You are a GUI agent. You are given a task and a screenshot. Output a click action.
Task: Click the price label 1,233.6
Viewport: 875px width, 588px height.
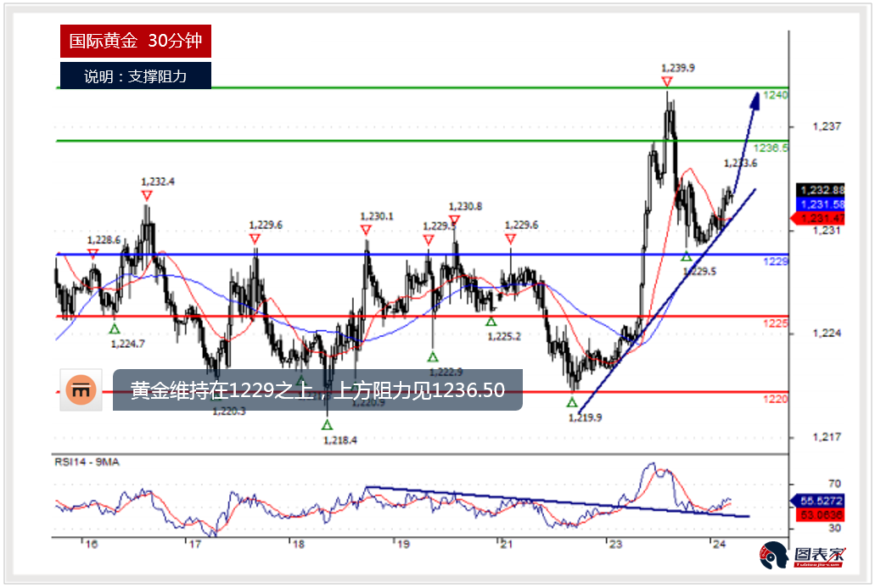741,163
